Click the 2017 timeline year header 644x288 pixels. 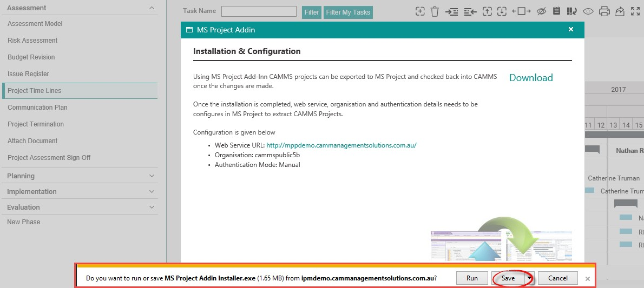618,89
